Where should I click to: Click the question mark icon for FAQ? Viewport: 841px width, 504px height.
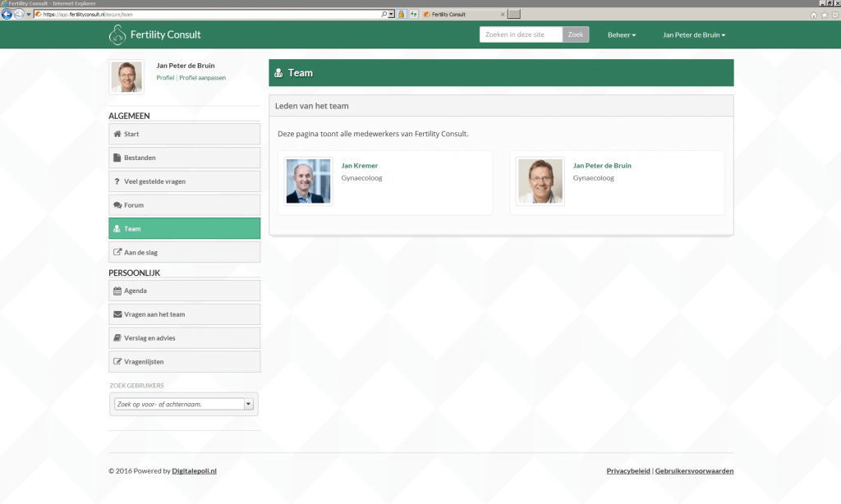tap(117, 181)
